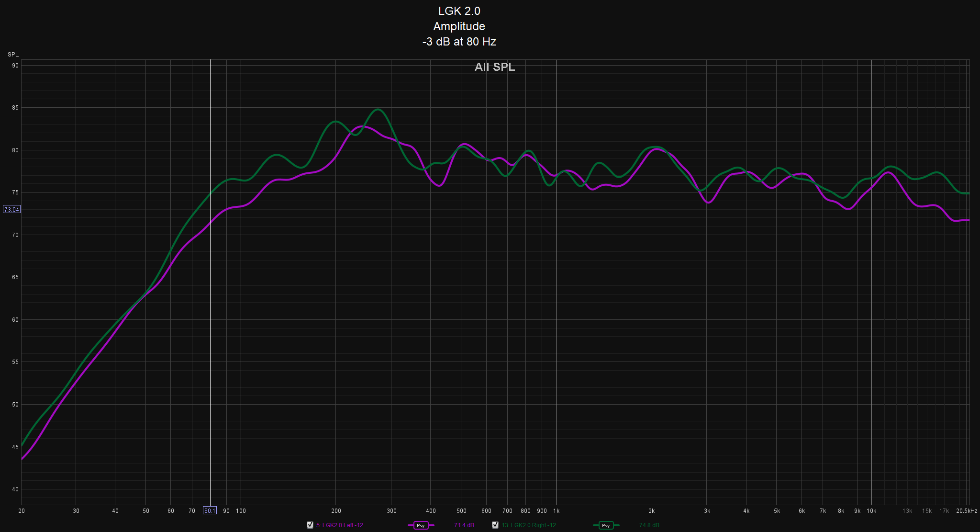Select the LGK2.0 Right -12 legend label
Image resolution: width=980 pixels, height=532 pixels.
click(529, 525)
